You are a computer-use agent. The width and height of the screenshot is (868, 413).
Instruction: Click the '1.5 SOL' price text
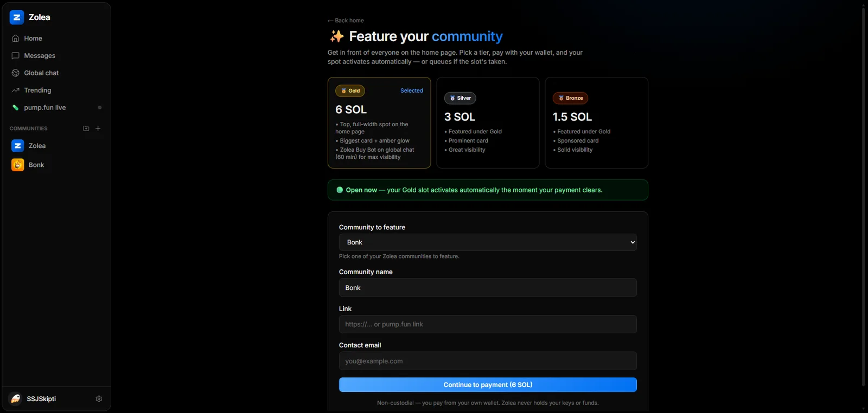572,117
